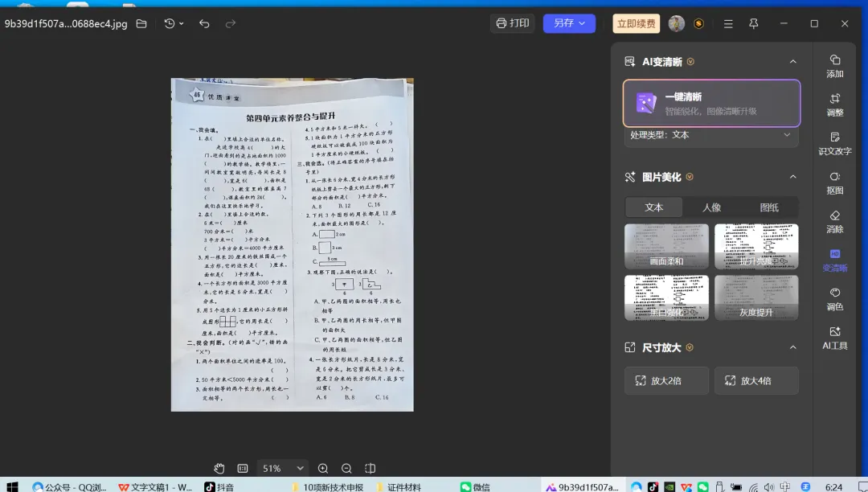The height and width of the screenshot is (492, 868).
Task: Click the worksheet image in the canvas
Action: tap(293, 244)
